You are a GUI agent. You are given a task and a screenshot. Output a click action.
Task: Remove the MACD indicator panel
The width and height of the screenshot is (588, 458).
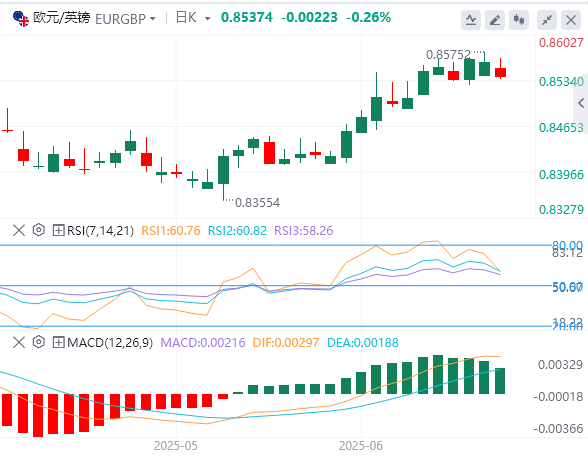pos(19,342)
